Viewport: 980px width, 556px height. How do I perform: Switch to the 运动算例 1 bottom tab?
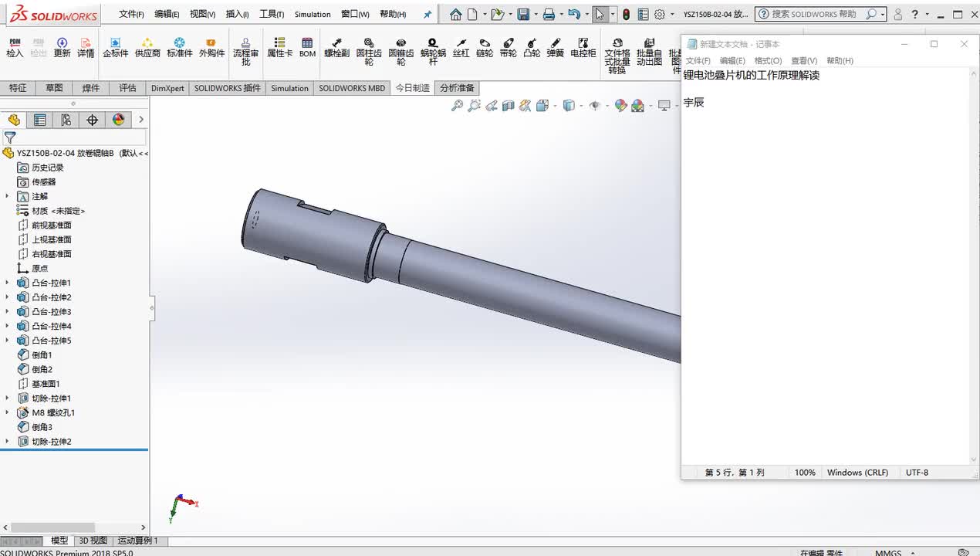click(x=138, y=541)
